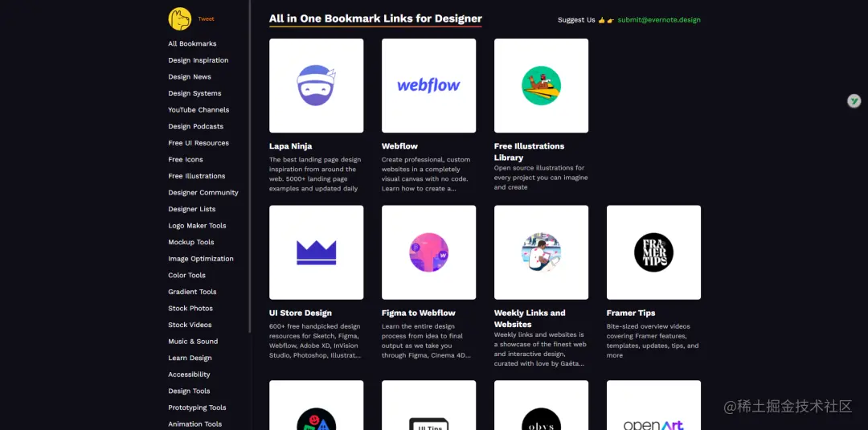The width and height of the screenshot is (868, 430).
Task: Open the obys logo card thumbnail
Action: coord(541,405)
